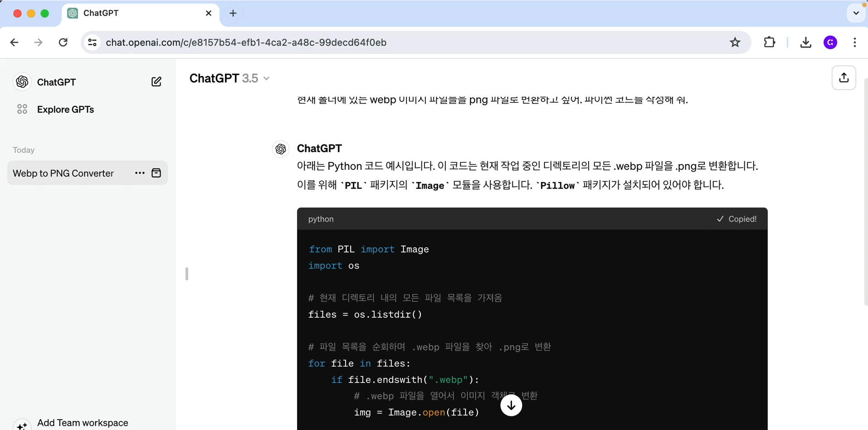
Task: Click the new chat compose icon
Action: tap(156, 82)
